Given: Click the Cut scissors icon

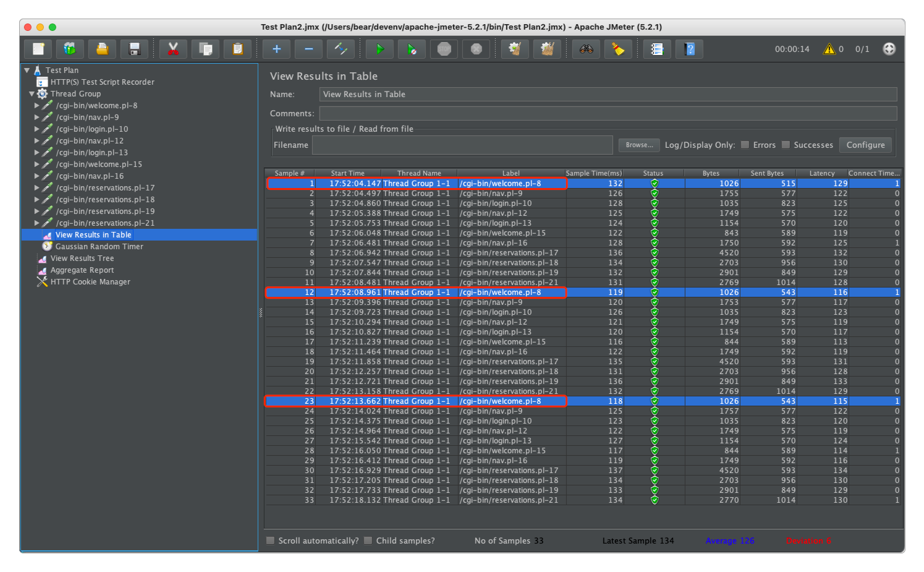Looking at the screenshot, I should (173, 49).
